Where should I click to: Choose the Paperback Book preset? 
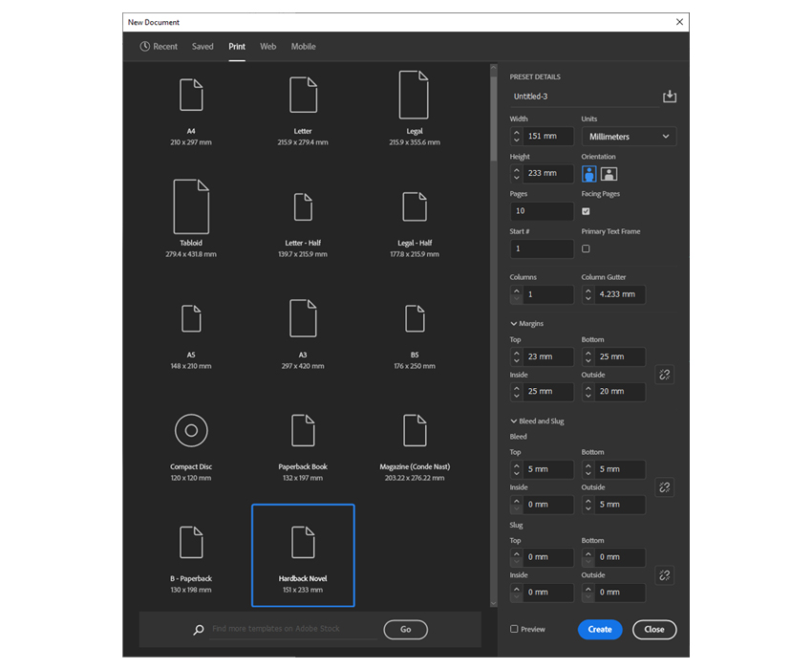click(303, 430)
